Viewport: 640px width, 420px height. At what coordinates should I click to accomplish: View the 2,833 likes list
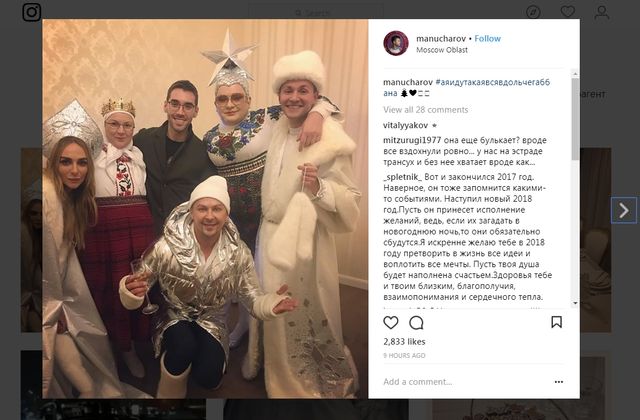[404, 342]
